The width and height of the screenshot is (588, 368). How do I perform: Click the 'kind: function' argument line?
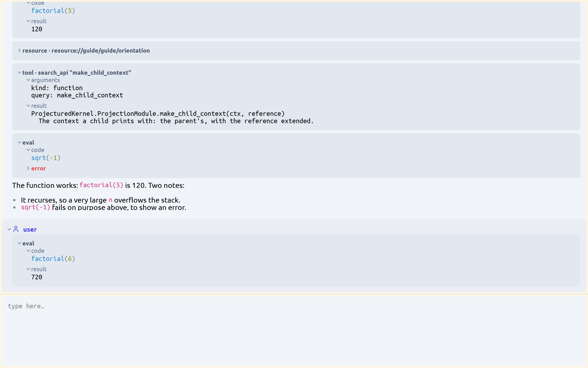[x=57, y=88]
